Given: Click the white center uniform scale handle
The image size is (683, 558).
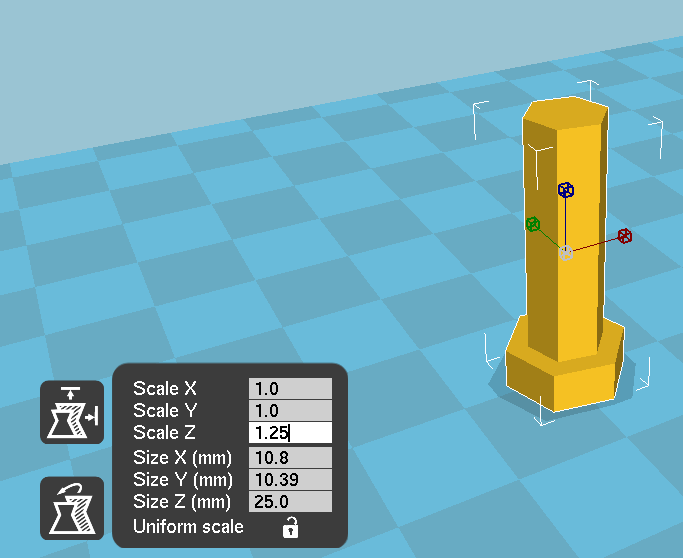Looking at the screenshot, I should click(x=565, y=253).
